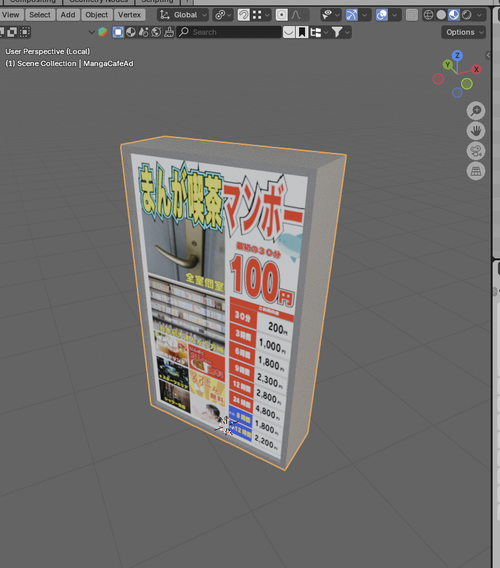
Task: Switch to solid shading
Action: coord(441,15)
